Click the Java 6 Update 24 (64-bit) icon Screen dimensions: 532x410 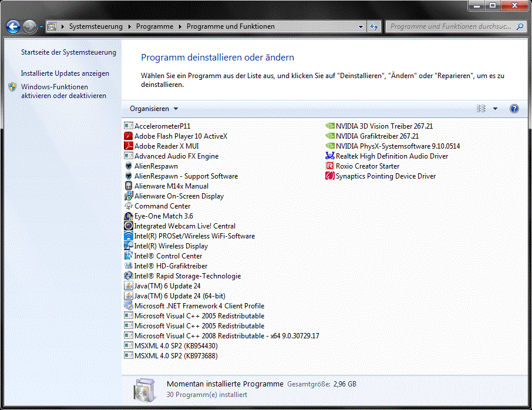pos(128,295)
